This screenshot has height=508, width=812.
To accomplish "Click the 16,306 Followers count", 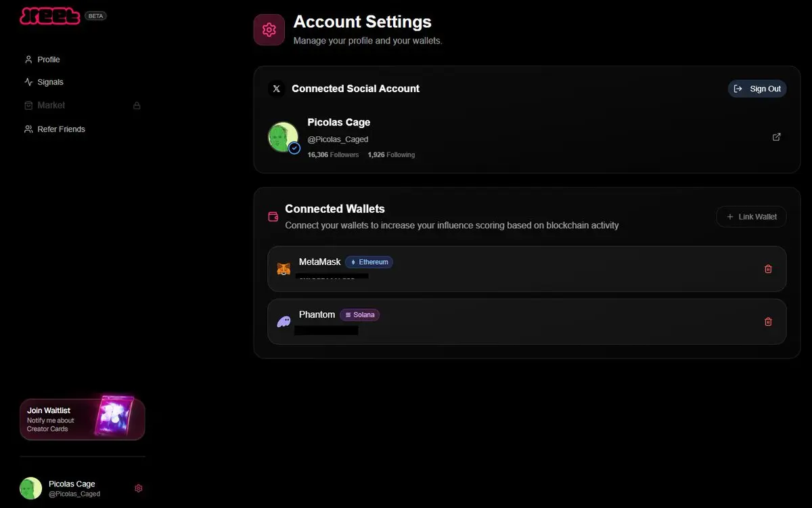I will coord(333,155).
